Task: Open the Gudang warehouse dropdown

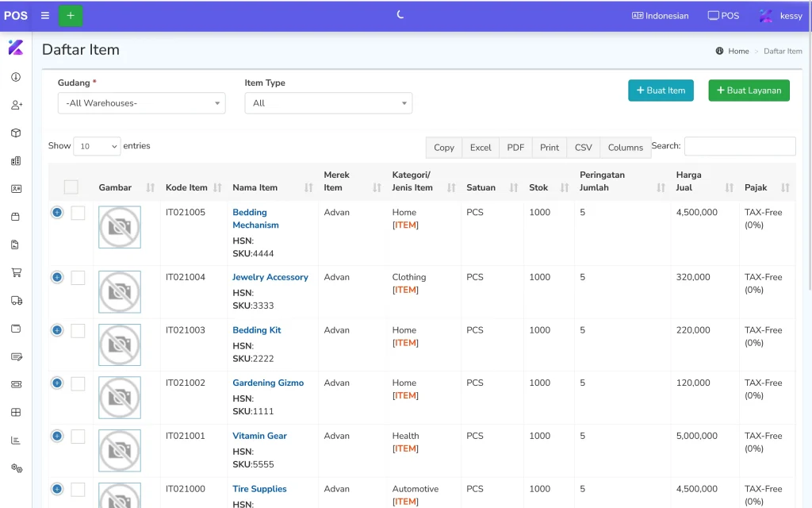Action: (x=141, y=103)
